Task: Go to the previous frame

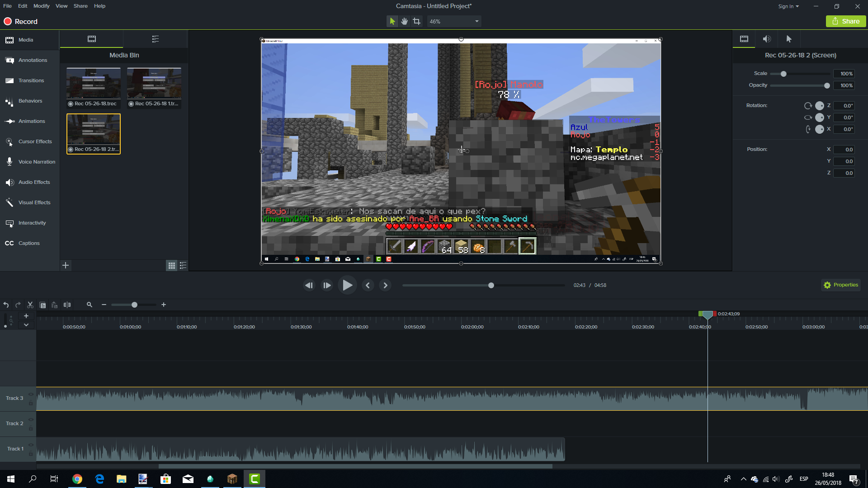Action: pyautogui.click(x=309, y=285)
